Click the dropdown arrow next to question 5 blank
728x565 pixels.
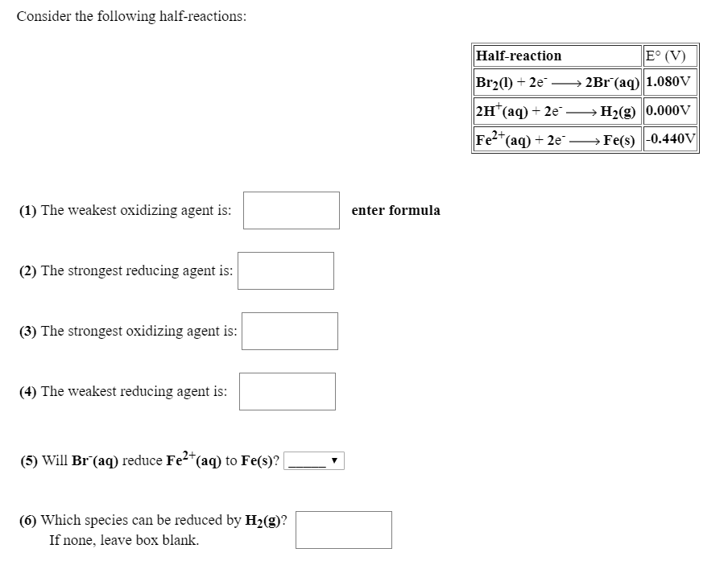pos(335,460)
